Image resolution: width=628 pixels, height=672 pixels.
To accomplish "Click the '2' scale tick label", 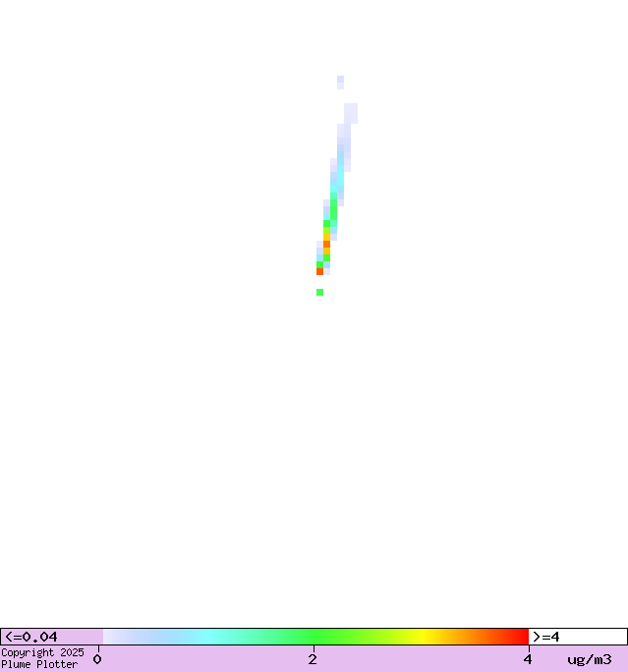I will point(313,659).
